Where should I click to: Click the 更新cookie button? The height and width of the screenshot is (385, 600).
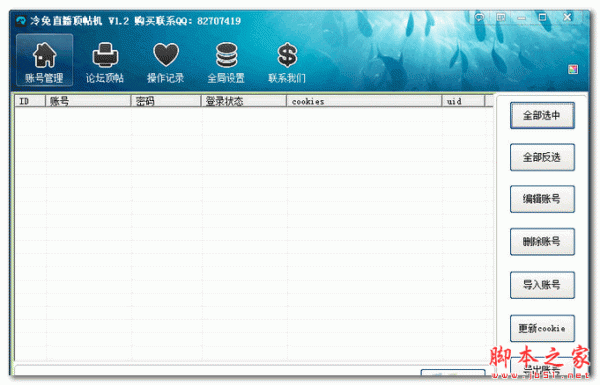pos(542,328)
